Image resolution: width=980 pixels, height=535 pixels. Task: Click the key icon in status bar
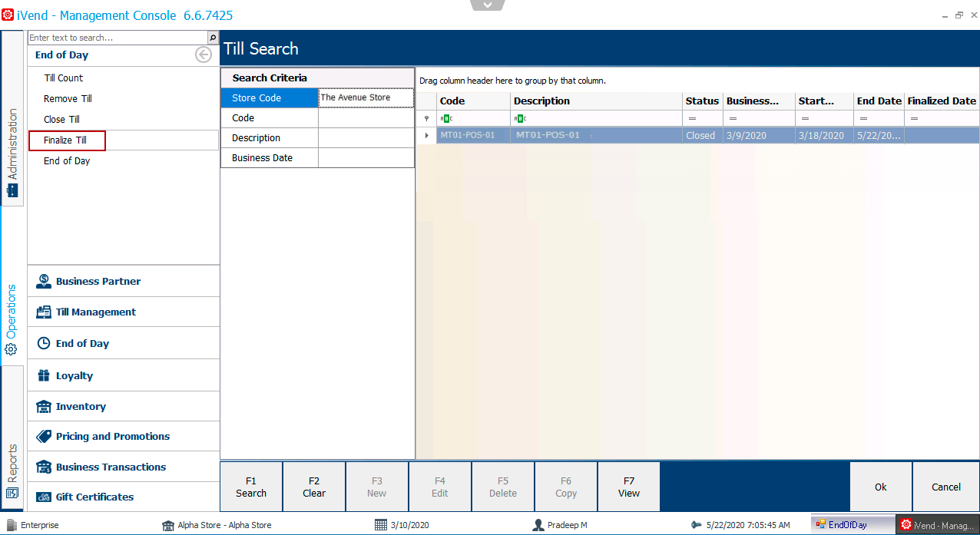point(697,525)
